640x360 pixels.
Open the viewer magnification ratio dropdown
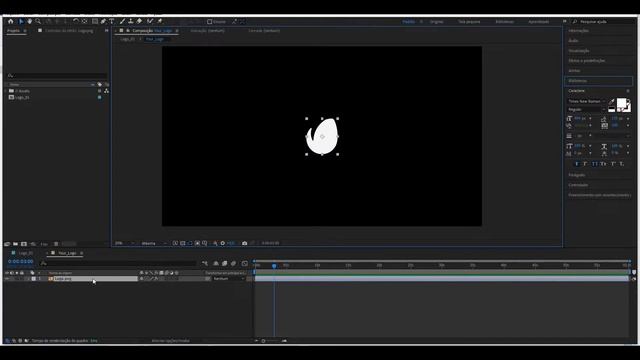point(124,243)
